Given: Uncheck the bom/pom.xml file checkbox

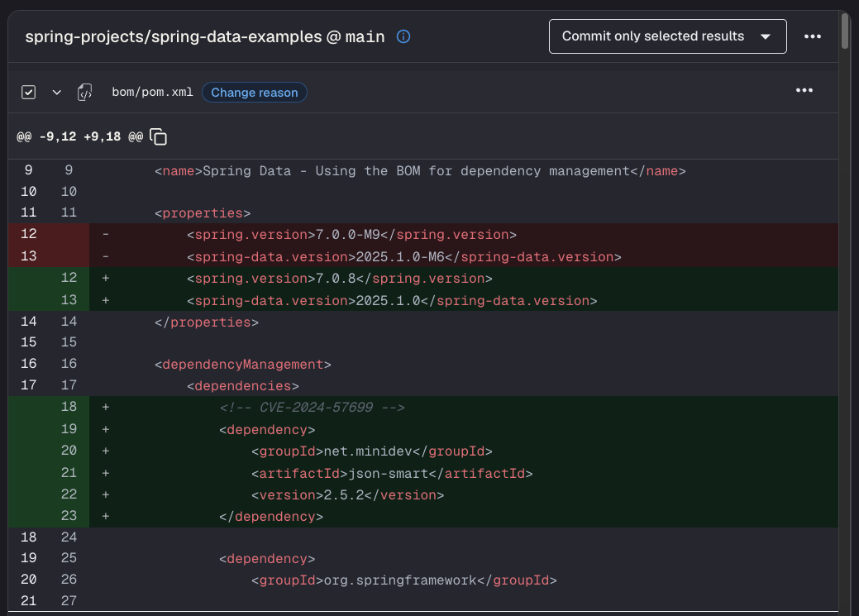Looking at the screenshot, I should 28,92.
